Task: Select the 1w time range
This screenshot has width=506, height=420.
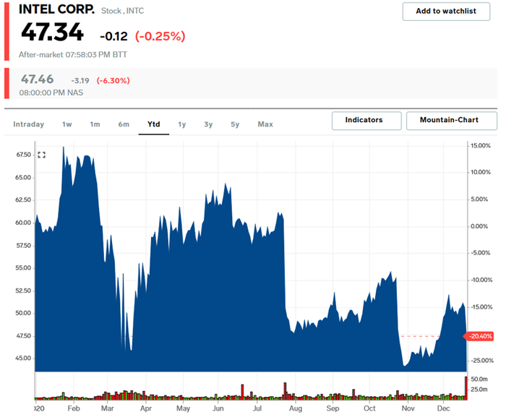Action: pyautogui.click(x=67, y=124)
